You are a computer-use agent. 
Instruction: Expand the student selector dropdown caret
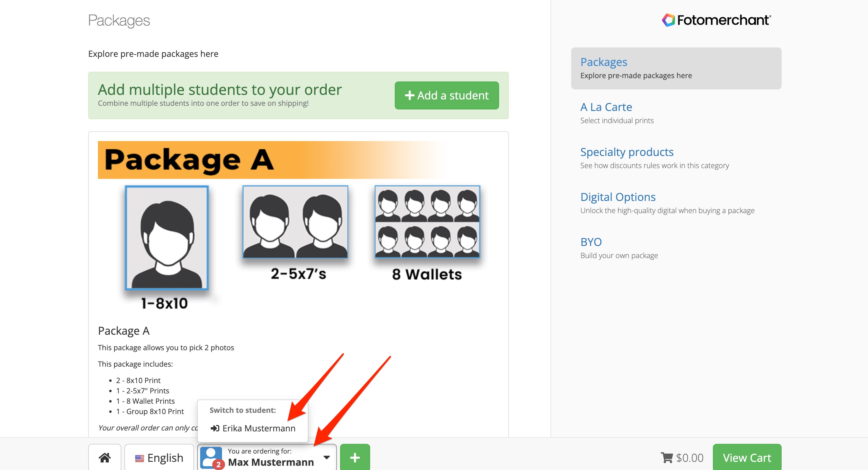click(x=327, y=457)
